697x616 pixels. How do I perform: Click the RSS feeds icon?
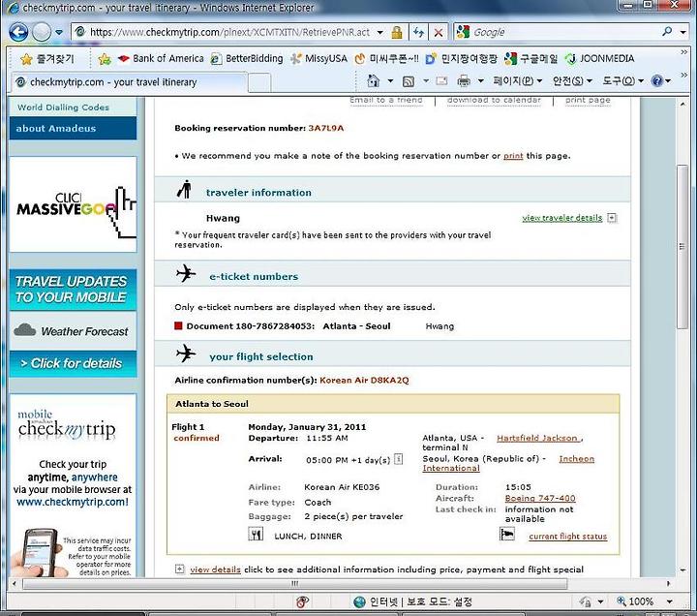click(409, 81)
